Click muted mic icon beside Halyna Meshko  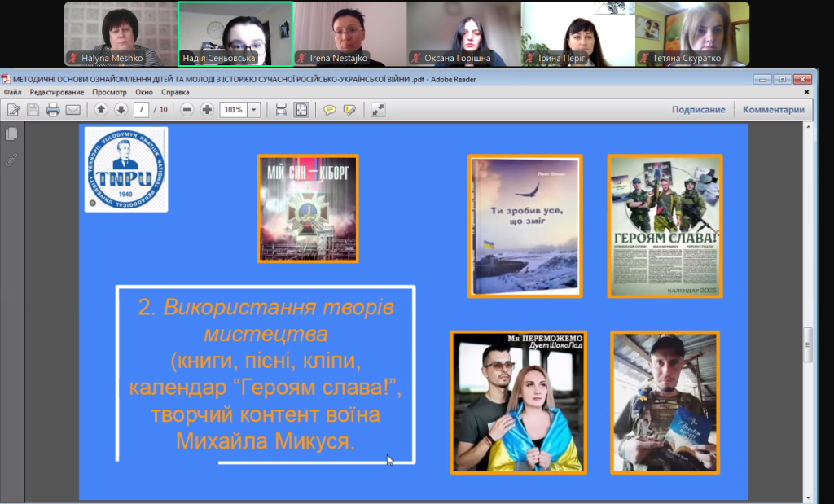click(72, 58)
